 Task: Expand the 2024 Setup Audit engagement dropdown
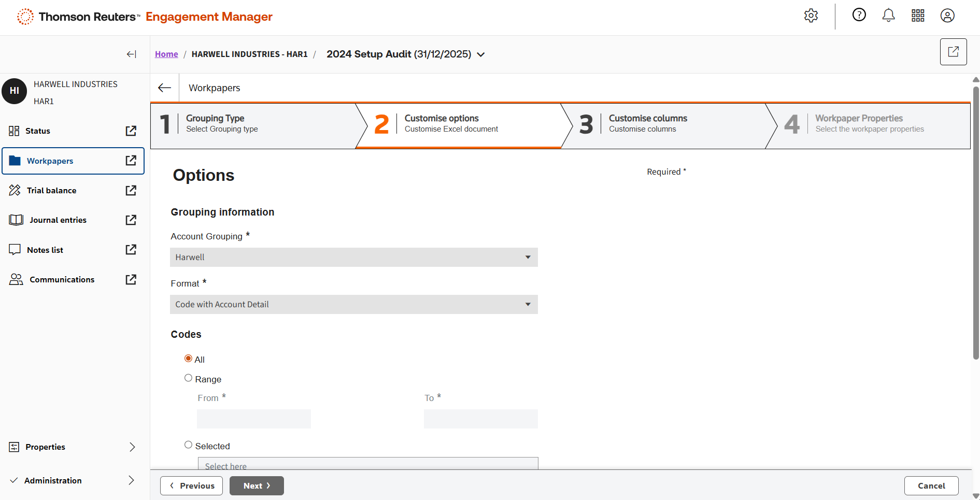pyautogui.click(x=481, y=54)
